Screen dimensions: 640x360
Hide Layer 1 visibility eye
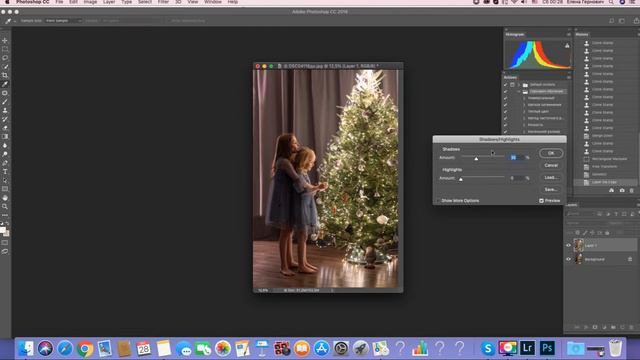(568, 245)
